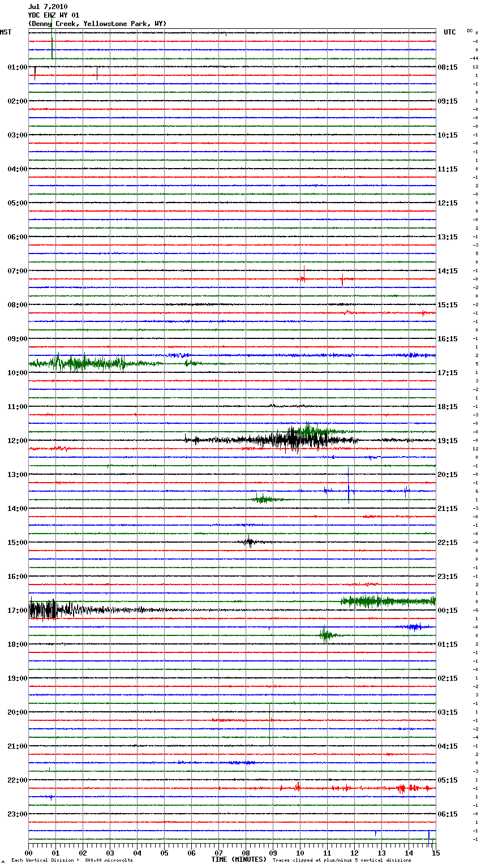Click the 09:00 MST row label

point(18,338)
